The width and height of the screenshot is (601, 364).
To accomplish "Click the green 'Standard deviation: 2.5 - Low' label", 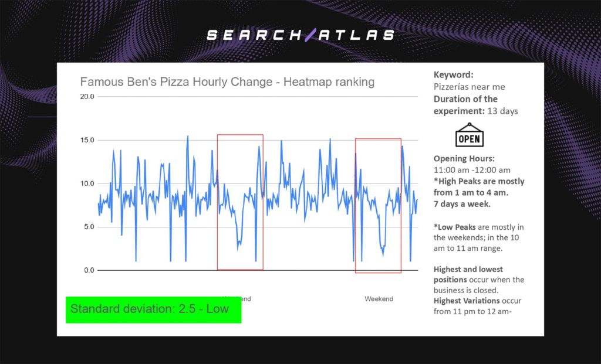I will [x=153, y=309].
